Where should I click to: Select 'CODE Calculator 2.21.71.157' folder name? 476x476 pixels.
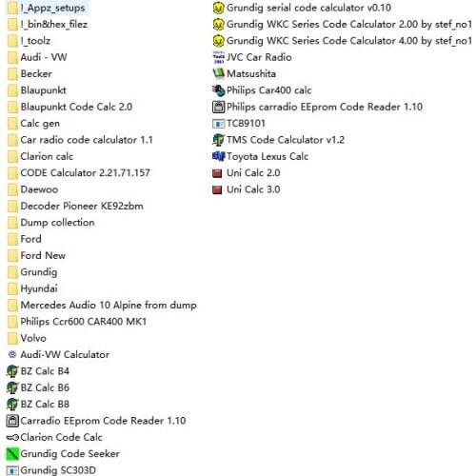point(85,173)
